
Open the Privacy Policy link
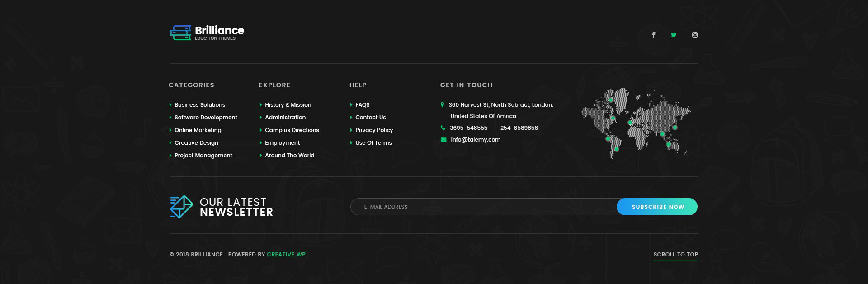point(374,130)
